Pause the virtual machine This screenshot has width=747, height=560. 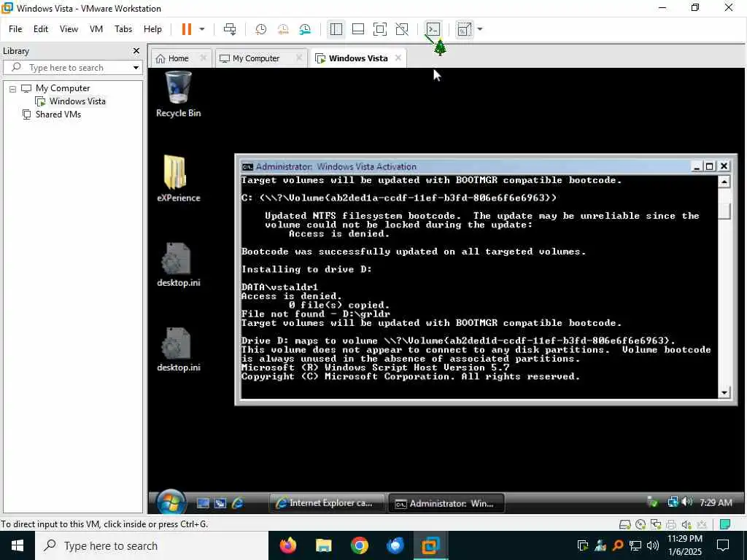click(186, 29)
